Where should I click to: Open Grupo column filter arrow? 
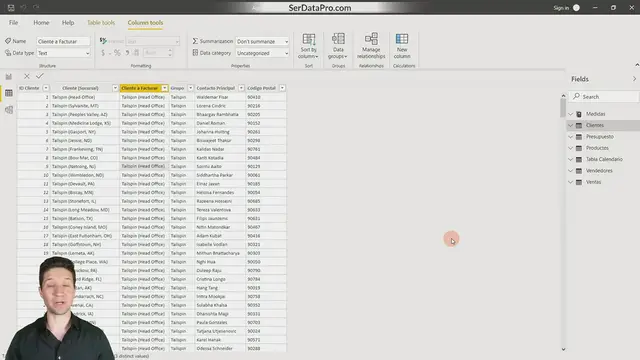[190, 88]
